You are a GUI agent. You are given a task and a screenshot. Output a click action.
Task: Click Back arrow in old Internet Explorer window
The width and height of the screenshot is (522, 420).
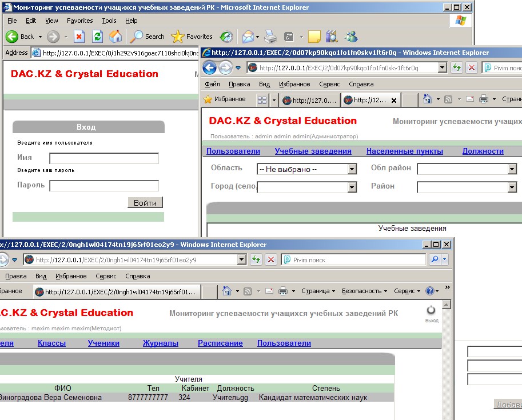tap(12, 37)
